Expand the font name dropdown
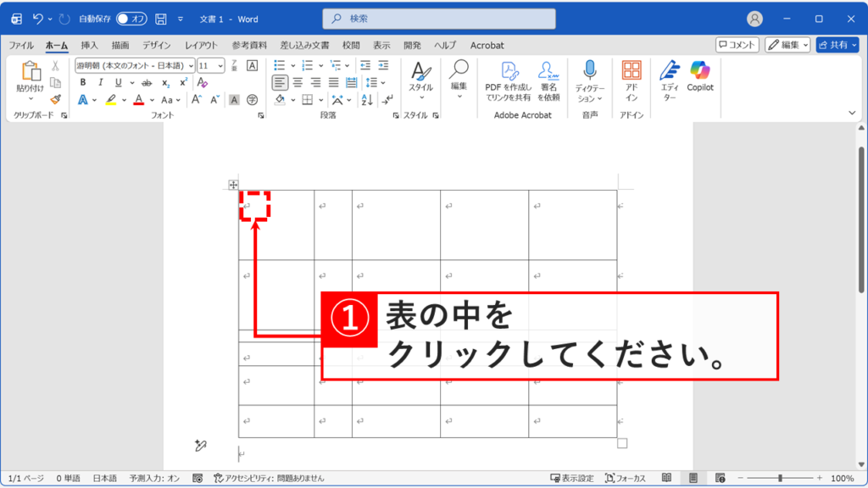Image resolution: width=868 pixels, height=488 pixels. point(192,66)
